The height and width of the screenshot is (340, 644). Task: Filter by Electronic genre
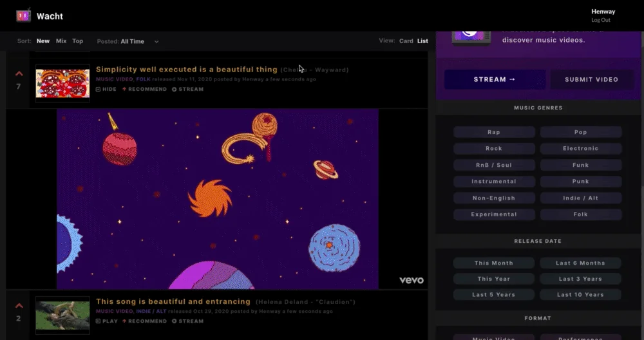click(581, 148)
